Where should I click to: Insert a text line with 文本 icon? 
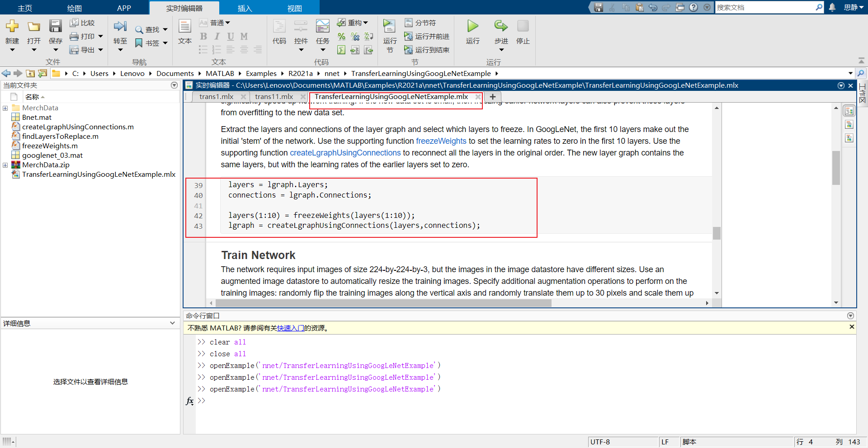pyautogui.click(x=185, y=26)
